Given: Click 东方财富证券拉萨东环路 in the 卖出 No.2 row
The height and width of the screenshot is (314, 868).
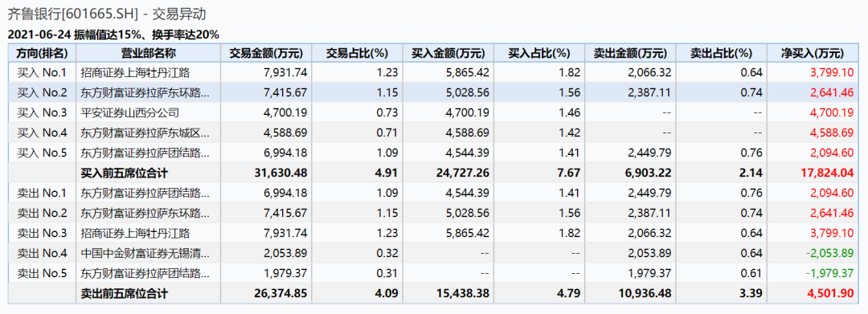Looking at the screenshot, I should tap(145, 213).
